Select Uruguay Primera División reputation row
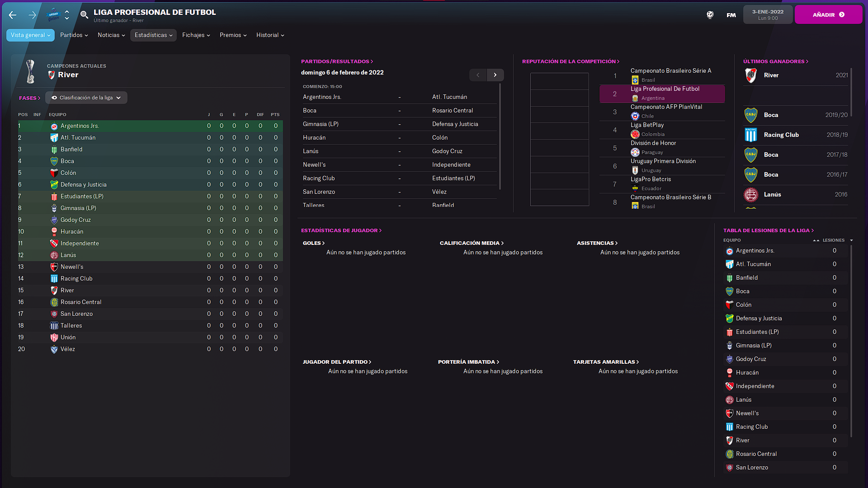Image resolution: width=868 pixels, height=488 pixels. [x=662, y=166]
